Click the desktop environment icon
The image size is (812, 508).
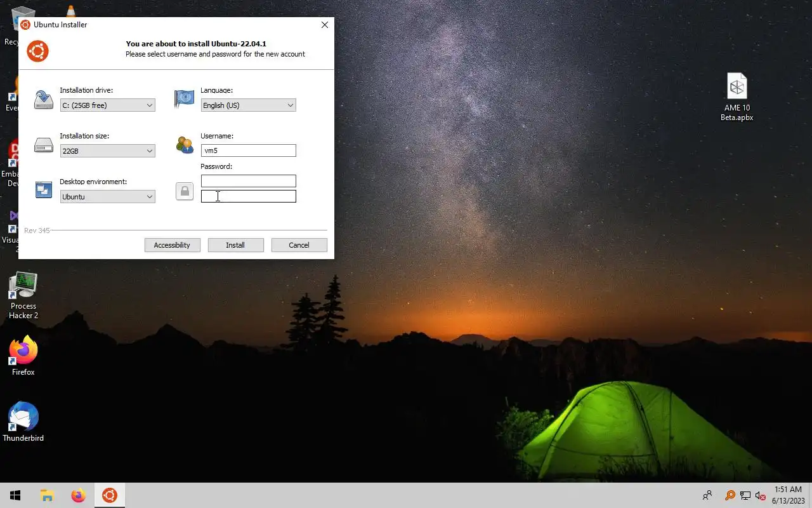pos(44,190)
